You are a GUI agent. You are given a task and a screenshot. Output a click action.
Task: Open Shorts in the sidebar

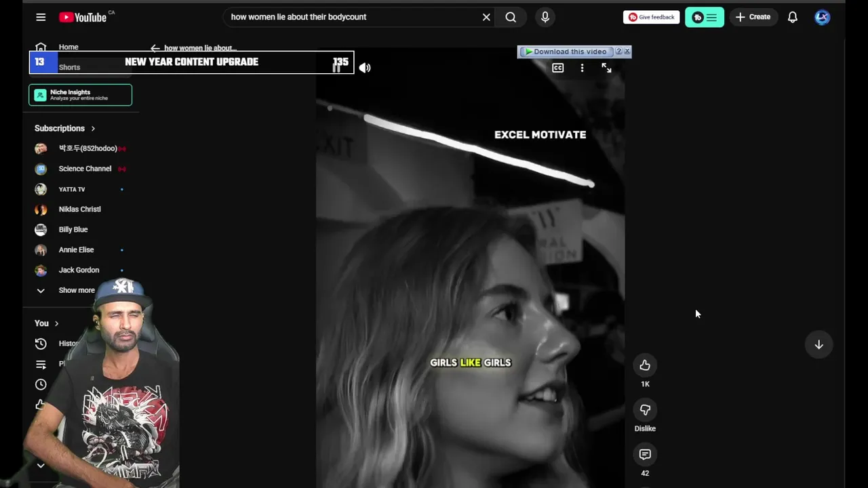click(69, 67)
